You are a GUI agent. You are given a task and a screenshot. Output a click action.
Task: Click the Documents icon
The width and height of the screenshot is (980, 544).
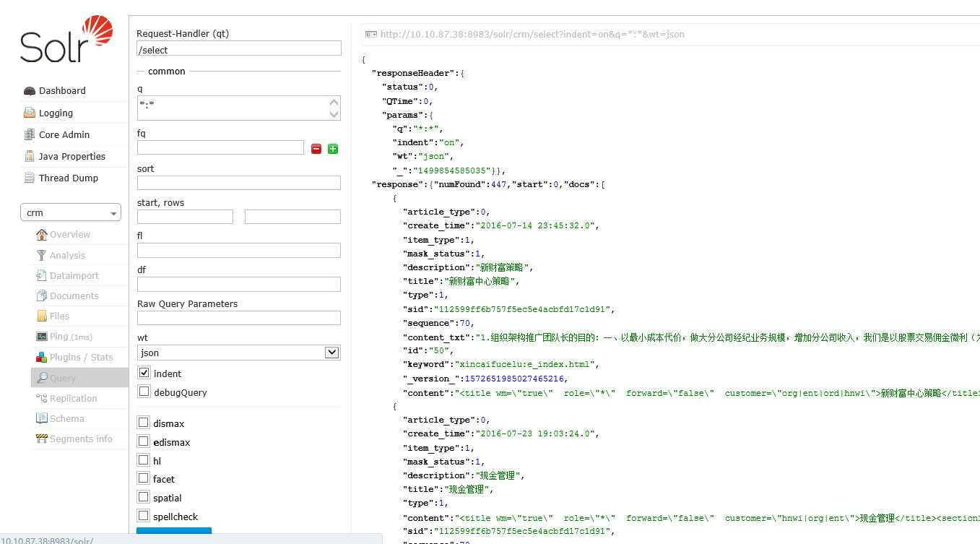pos(42,295)
